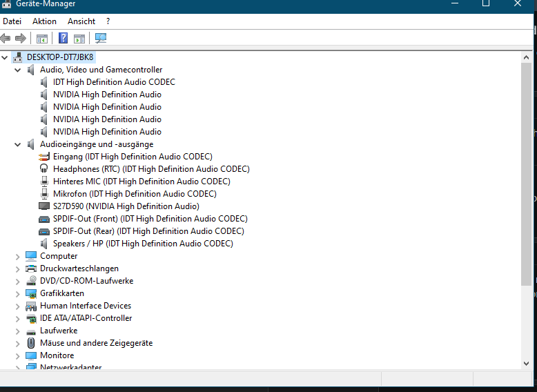Click the Forward arrow toolbar icon
This screenshot has height=392, width=537.
pos(21,38)
